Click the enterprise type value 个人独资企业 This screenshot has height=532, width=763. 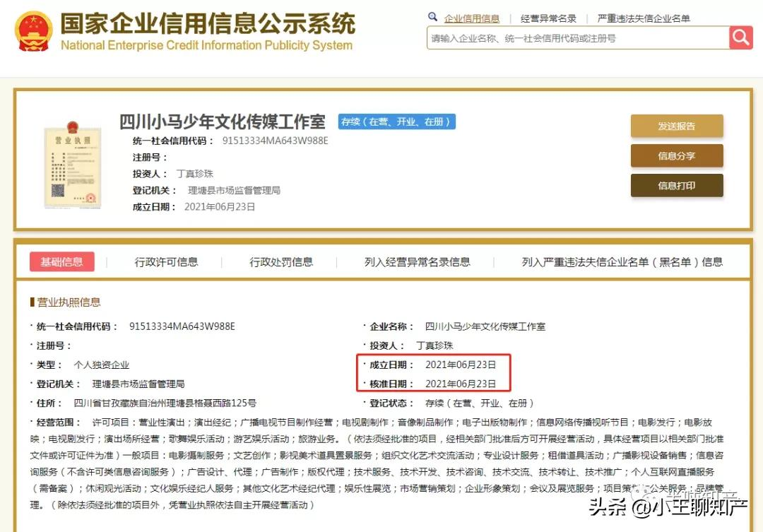click(x=102, y=365)
